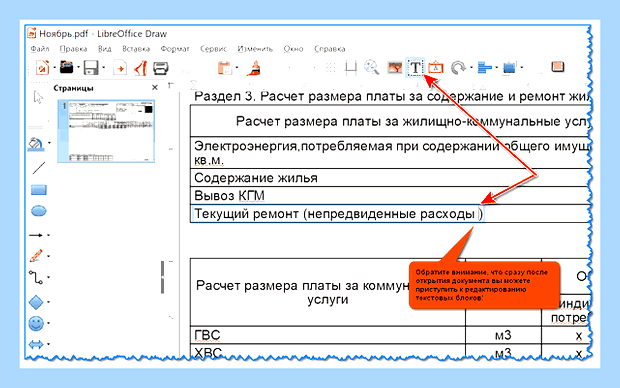Open the Сервис menu
Image resolution: width=620 pixels, height=388 pixels.
pyautogui.click(x=213, y=49)
